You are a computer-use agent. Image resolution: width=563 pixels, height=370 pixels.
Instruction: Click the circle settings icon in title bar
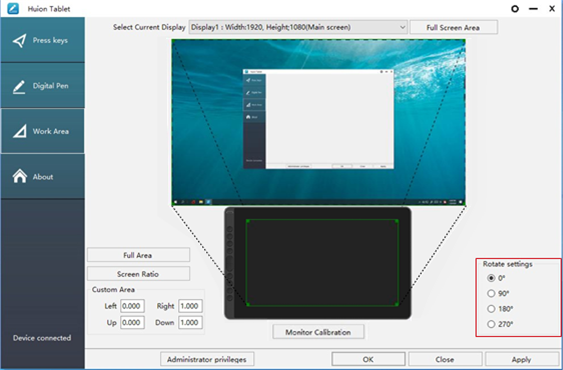point(515,9)
